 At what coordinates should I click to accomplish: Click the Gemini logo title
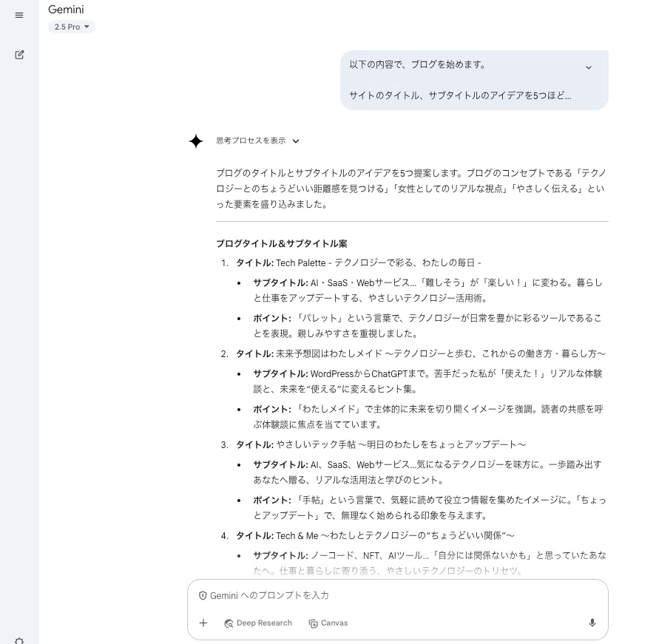point(66,10)
